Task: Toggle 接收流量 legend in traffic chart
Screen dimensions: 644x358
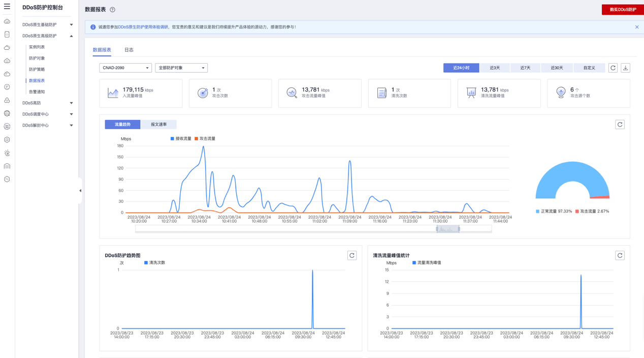Action: pos(181,138)
